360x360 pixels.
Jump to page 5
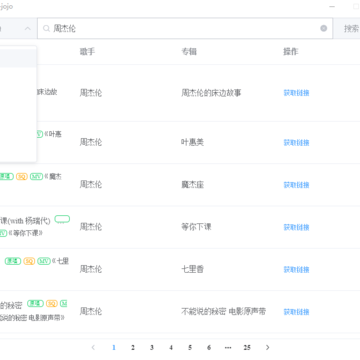coord(190,348)
